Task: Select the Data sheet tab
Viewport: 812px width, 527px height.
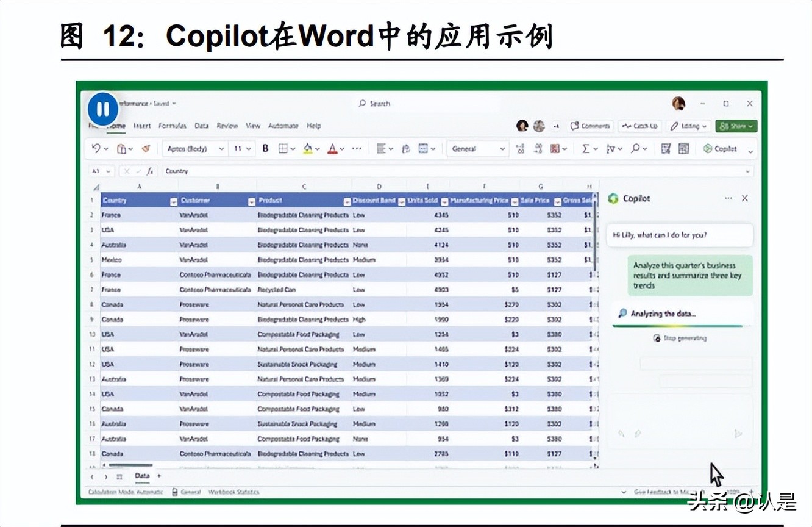Action: click(142, 476)
